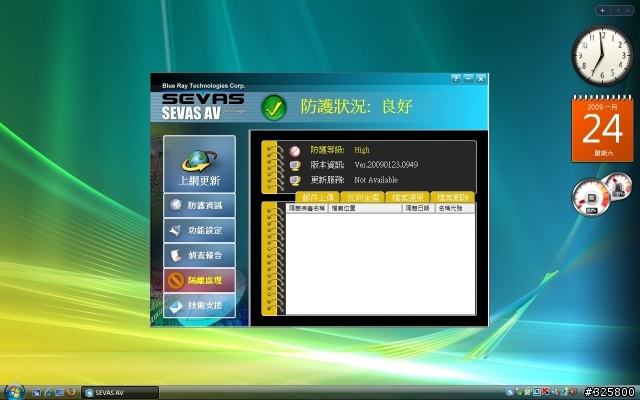Screen dimensions: 640x400
Task: Click the 反向全選 invert selection tab
Action: [362, 197]
